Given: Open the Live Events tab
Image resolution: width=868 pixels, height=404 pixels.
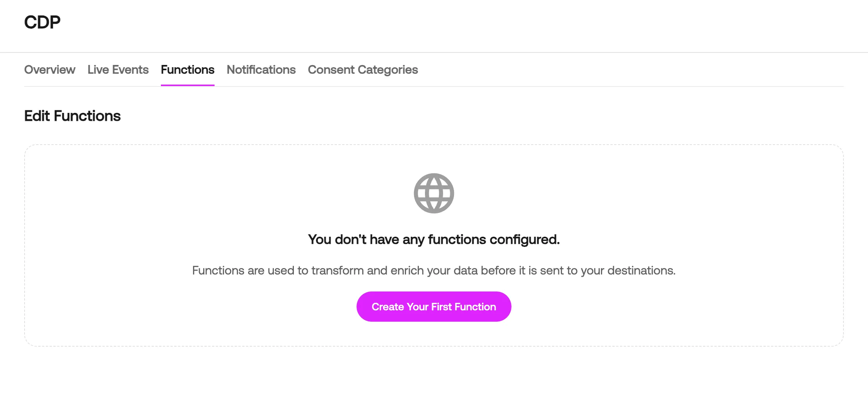Looking at the screenshot, I should click(x=118, y=69).
